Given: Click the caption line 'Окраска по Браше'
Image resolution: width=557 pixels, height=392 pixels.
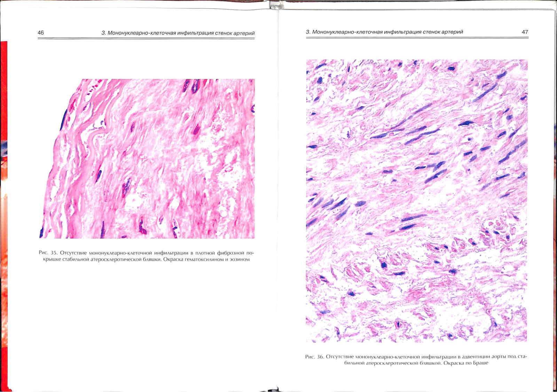Looking at the screenshot, I should [x=466, y=363].
